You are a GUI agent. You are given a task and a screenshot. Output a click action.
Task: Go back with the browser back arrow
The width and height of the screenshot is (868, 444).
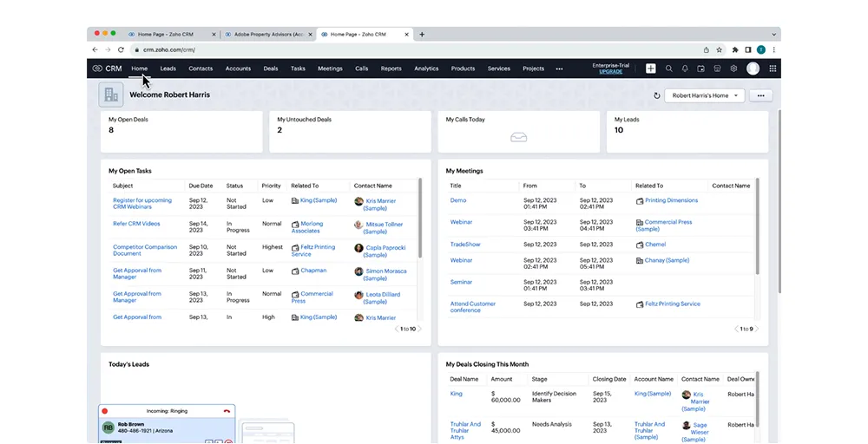tap(95, 49)
